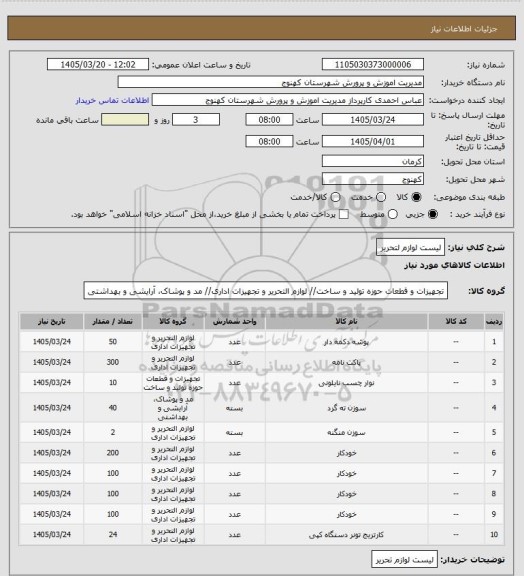Tick the Islamic treasury payment checkbox
Image resolution: width=524 pixels, height=576 pixels.
pyautogui.click(x=344, y=214)
